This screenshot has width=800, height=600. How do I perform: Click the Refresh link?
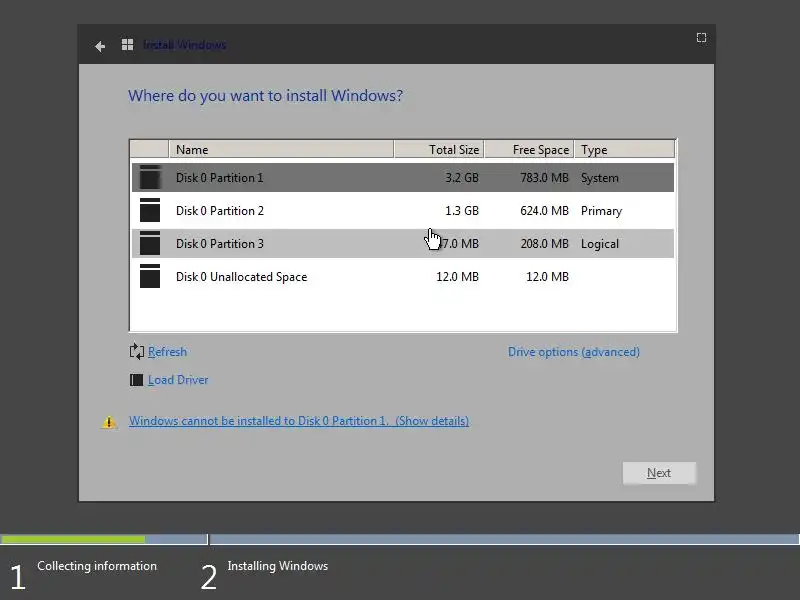(x=167, y=352)
